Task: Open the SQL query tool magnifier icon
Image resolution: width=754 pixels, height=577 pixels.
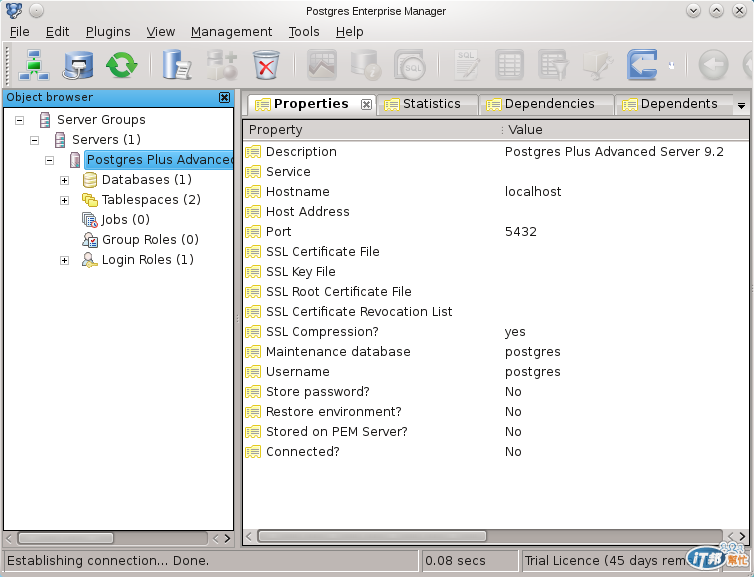Action: (410, 65)
